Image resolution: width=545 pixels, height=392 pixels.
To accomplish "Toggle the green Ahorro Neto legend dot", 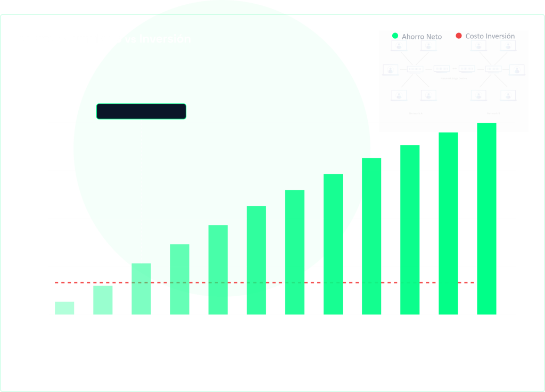I will pyautogui.click(x=395, y=36).
